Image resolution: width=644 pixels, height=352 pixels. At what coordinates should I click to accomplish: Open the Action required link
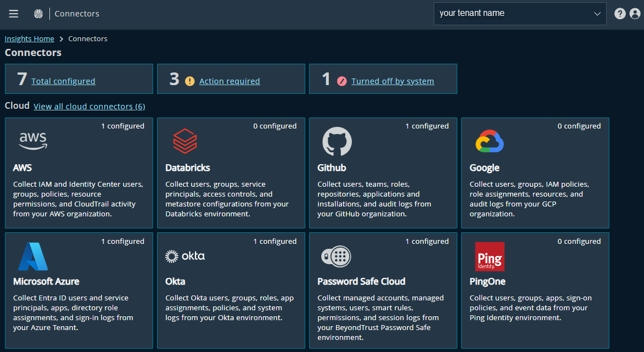pos(229,81)
